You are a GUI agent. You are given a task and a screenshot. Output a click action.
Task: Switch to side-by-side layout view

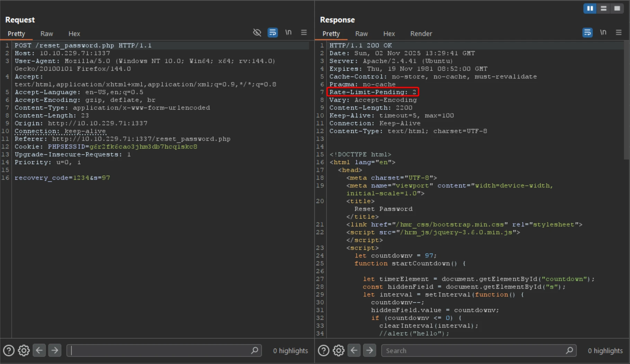(x=590, y=8)
